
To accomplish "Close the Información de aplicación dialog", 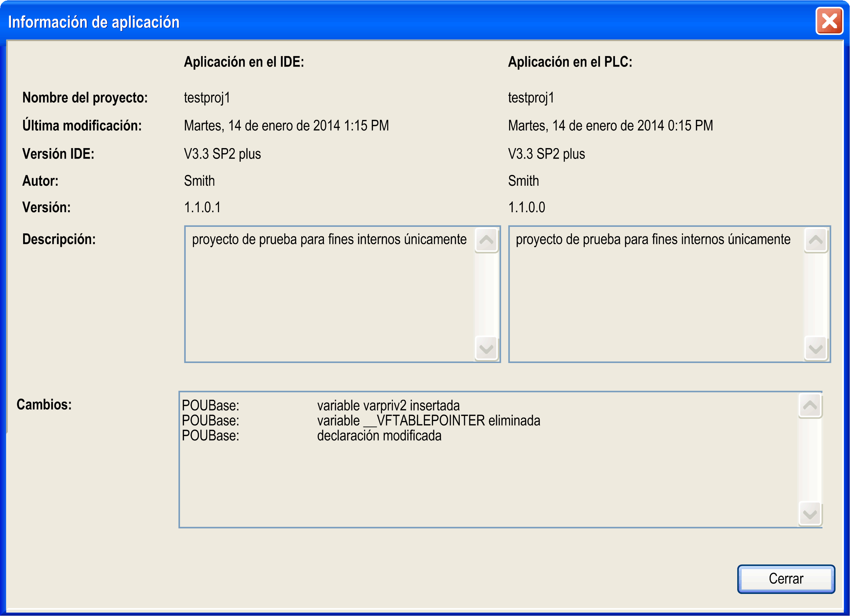I will [829, 21].
